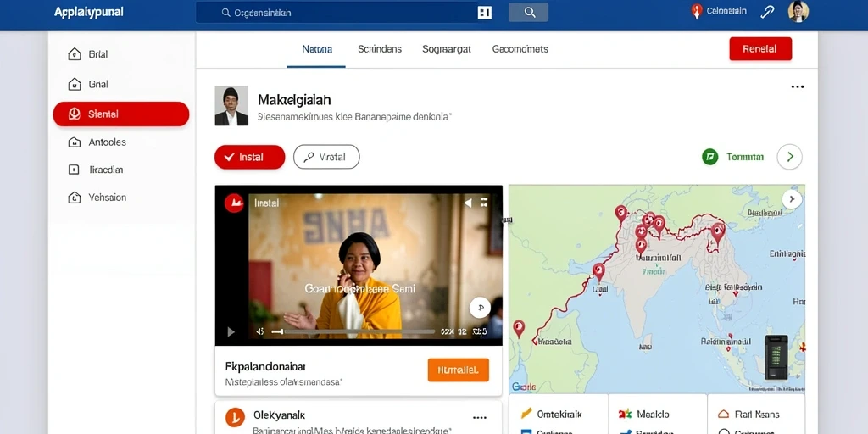Image resolution: width=868 pixels, height=434 pixels.
Task: Open video options icon at top-right
Action: point(483,203)
